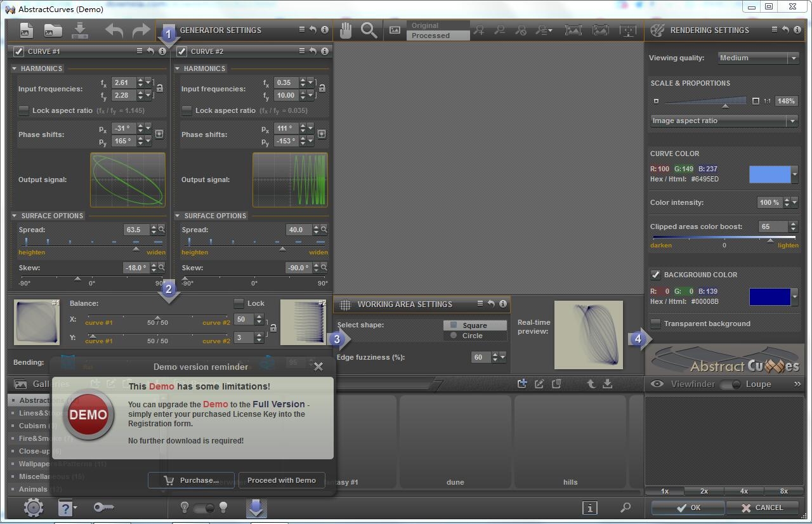Open the Viewing quality dropdown
The width and height of the screenshot is (812, 524).
[757, 58]
